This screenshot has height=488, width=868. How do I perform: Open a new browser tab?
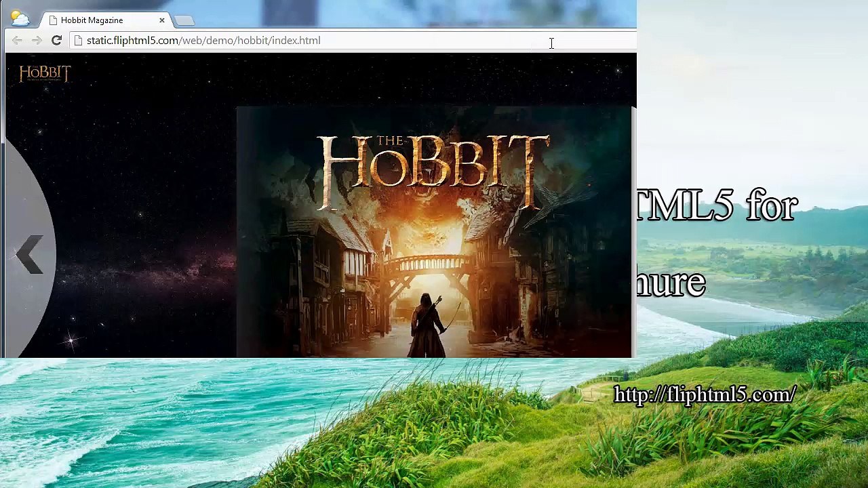click(x=184, y=20)
